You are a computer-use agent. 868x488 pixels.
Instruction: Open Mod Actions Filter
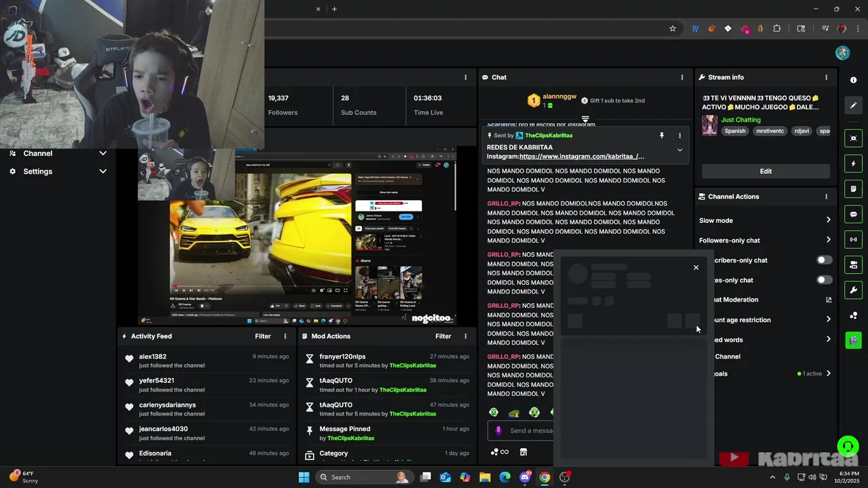(443, 336)
